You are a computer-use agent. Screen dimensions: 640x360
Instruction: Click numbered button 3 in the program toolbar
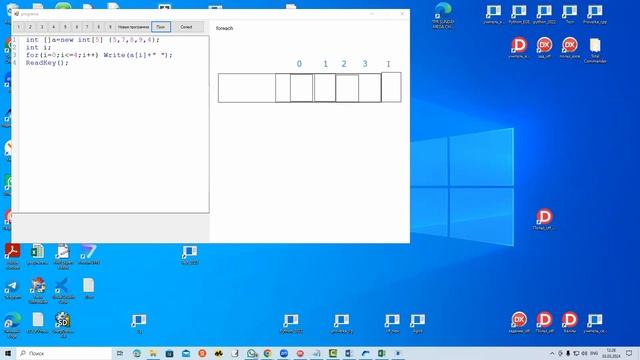pyautogui.click(x=42, y=27)
